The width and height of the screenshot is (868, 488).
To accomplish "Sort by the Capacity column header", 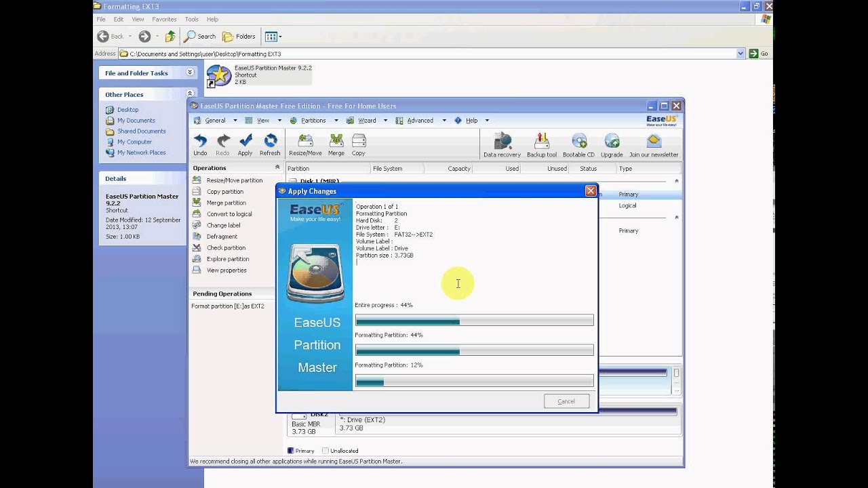I will coord(448,169).
